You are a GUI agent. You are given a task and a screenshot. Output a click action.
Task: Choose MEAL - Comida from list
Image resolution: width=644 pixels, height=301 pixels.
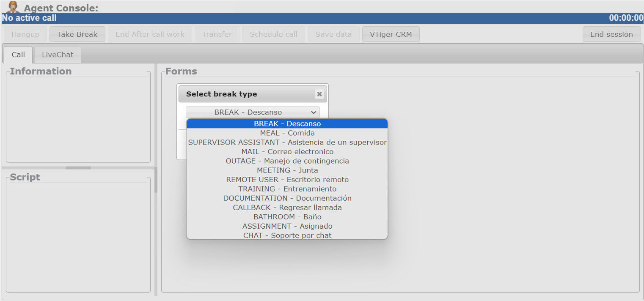[x=287, y=133]
